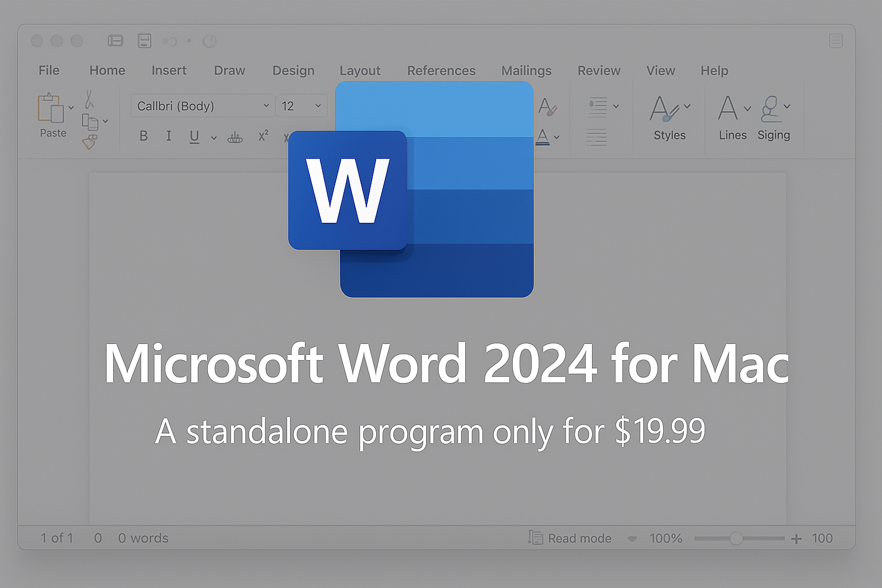Click the Undo arrow in title bar
This screenshot has width=882, height=588.
click(x=169, y=41)
